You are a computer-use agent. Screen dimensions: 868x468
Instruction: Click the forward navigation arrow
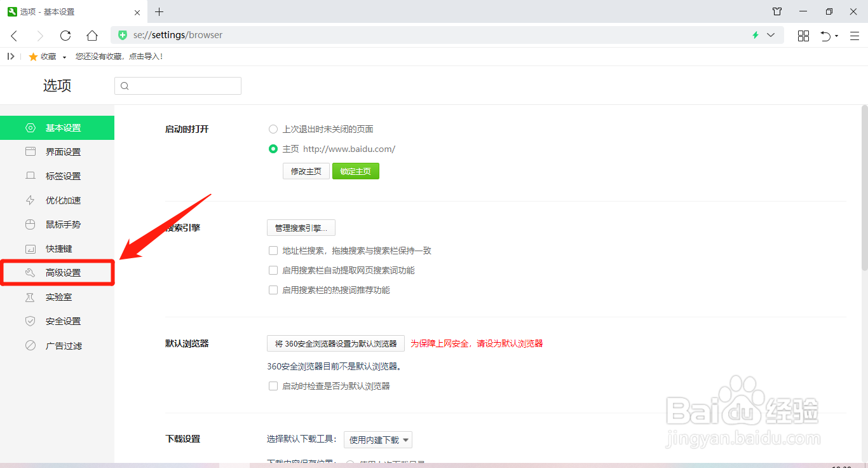pyautogui.click(x=40, y=36)
